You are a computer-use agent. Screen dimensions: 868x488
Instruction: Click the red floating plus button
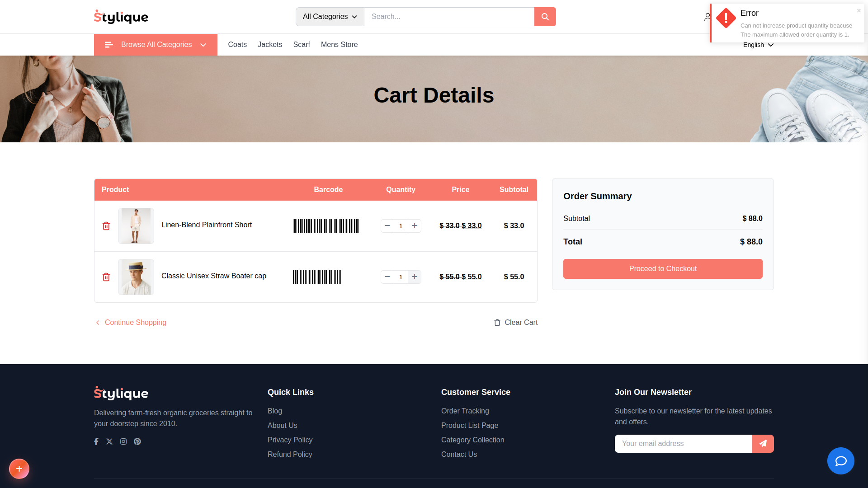tap(19, 469)
